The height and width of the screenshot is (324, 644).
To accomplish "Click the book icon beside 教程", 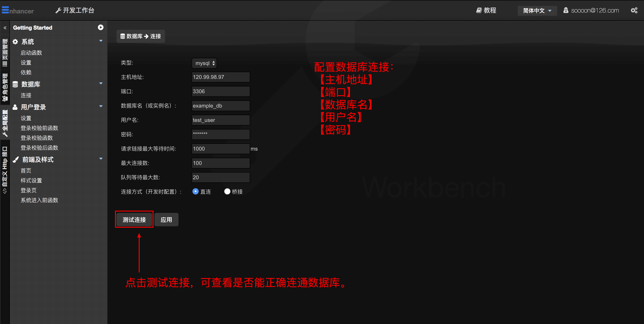I will tap(479, 10).
